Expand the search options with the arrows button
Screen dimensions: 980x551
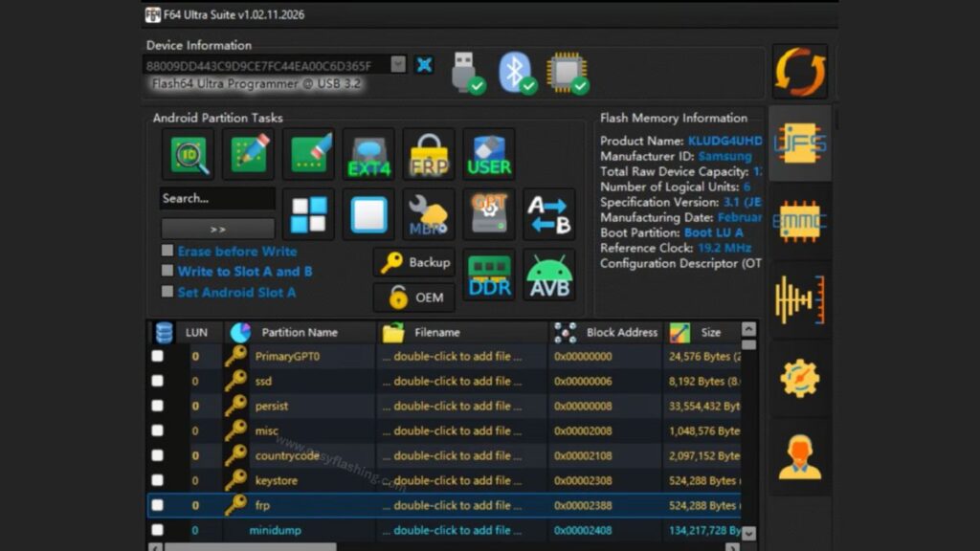pos(216,228)
